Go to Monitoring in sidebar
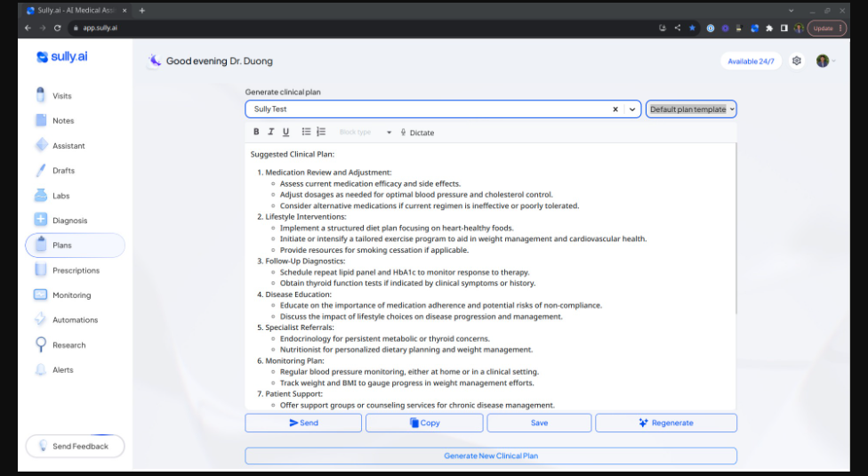The height and width of the screenshot is (476, 868). (x=71, y=295)
